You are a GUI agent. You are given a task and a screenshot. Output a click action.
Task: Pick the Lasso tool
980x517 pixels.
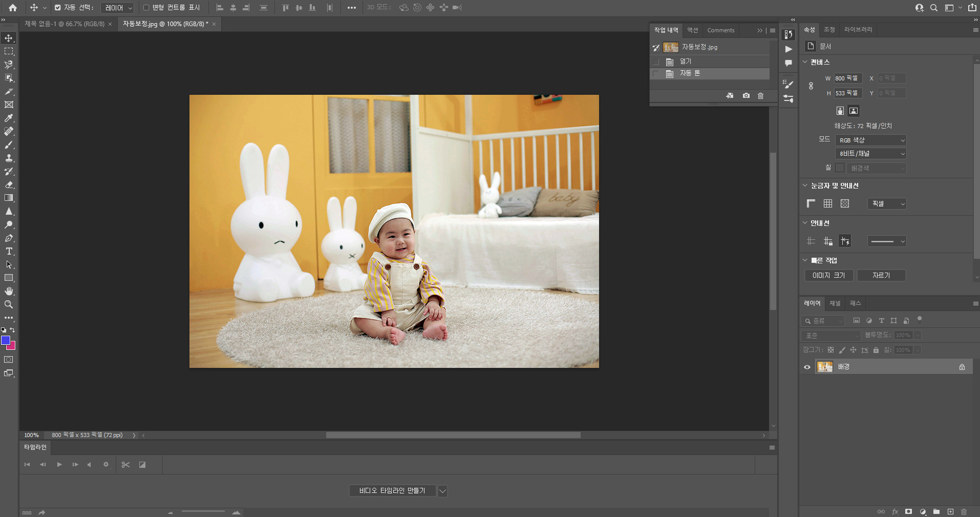click(9, 65)
